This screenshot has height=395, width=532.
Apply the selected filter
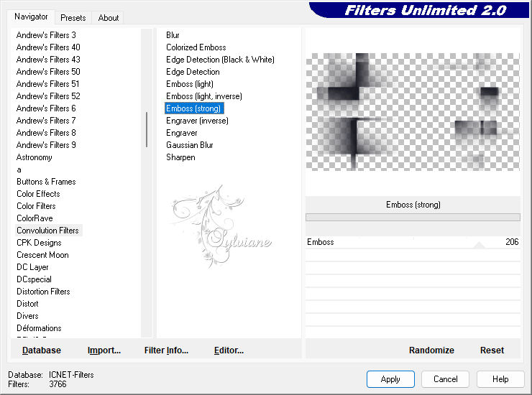tap(390, 379)
